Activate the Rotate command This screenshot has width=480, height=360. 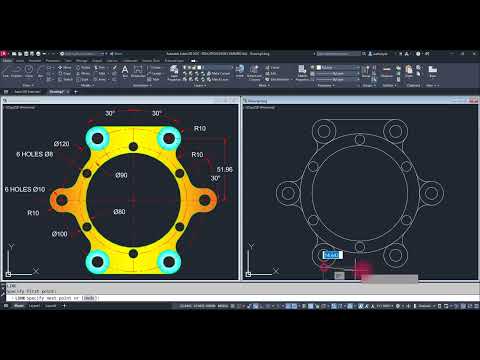83,68
